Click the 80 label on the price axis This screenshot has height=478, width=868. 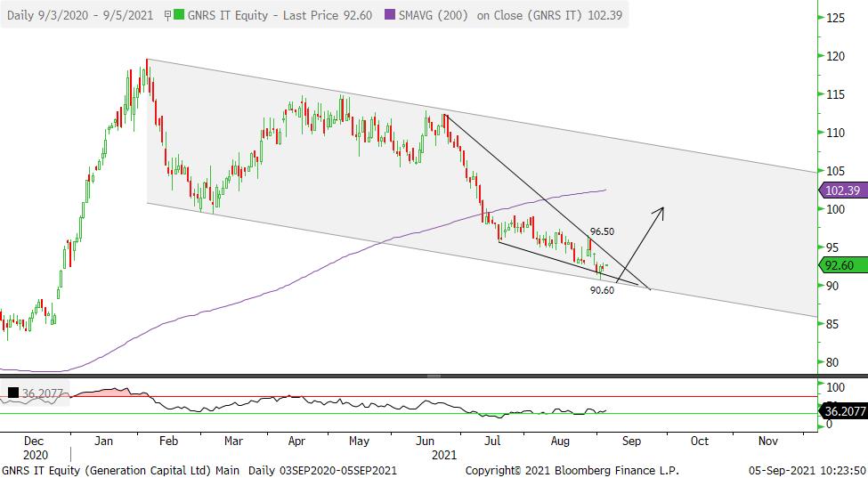click(833, 362)
